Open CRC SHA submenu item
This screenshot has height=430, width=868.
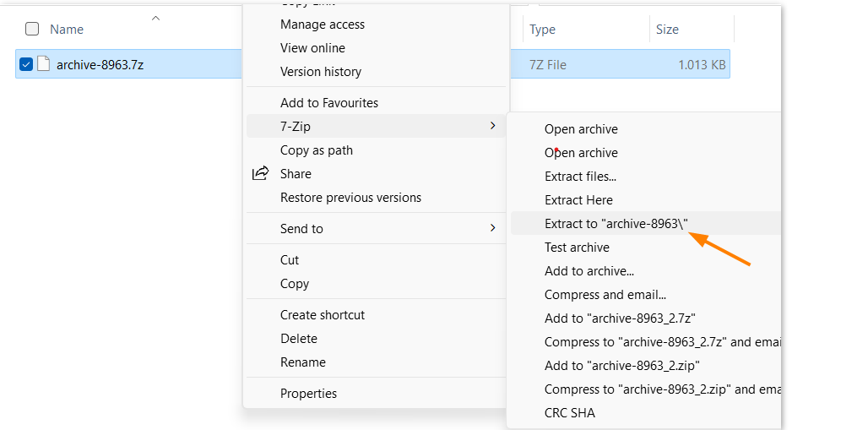tap(570, 413)
